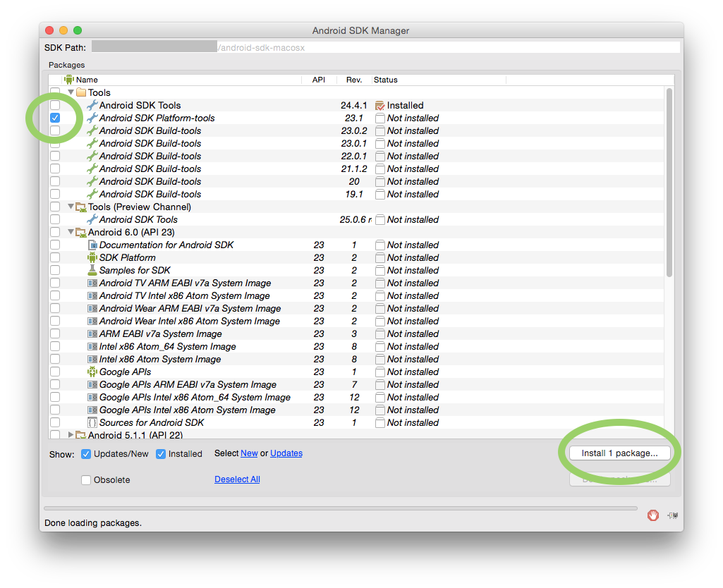Click Not installed status icon for Platform-tools
Viewport: 723px width, 588px height.
pyautogui.click(x=380, y=118)
